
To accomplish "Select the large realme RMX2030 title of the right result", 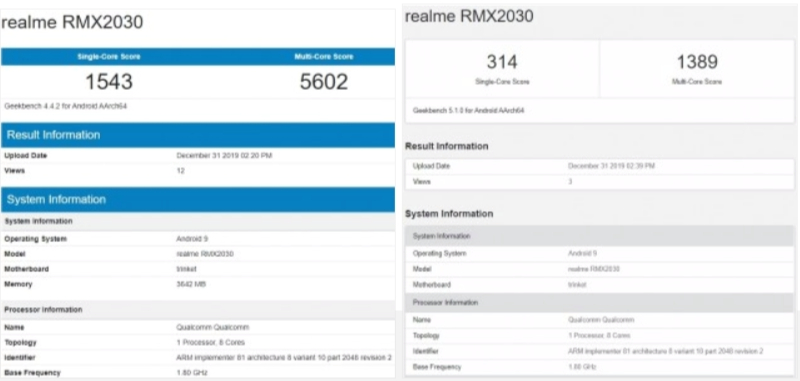I will (469, 16).
